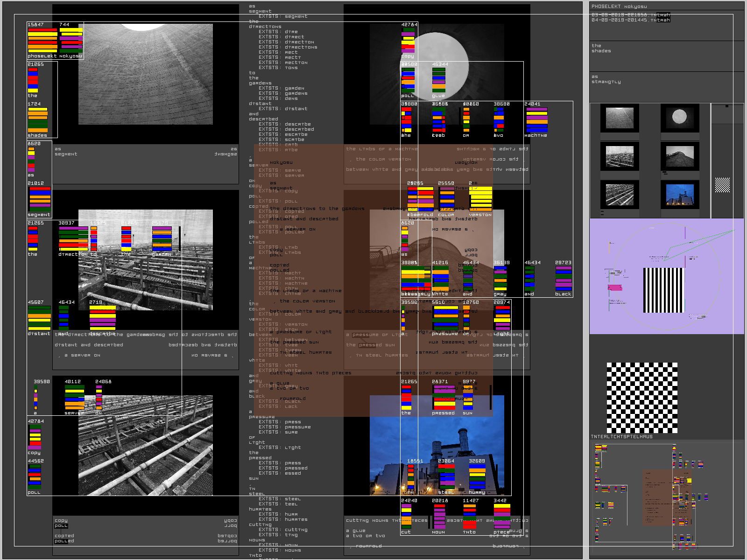This screenshot has width=747, height=560.
Task: Click the 'distant' color bar block
Action: point(39,318)
